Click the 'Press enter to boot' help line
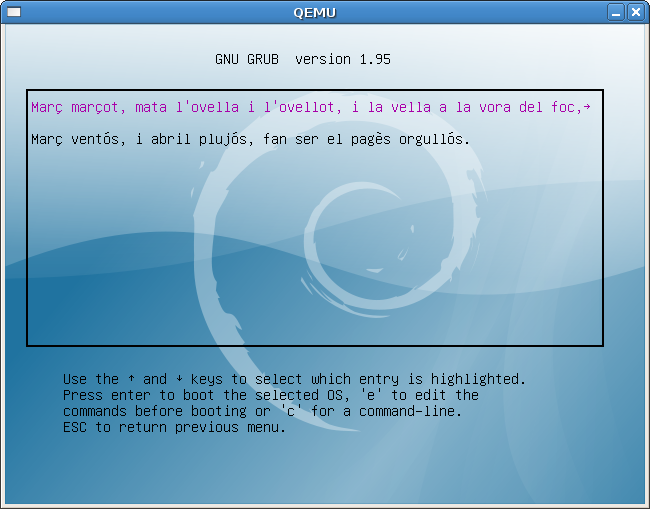 coord(270,395)
